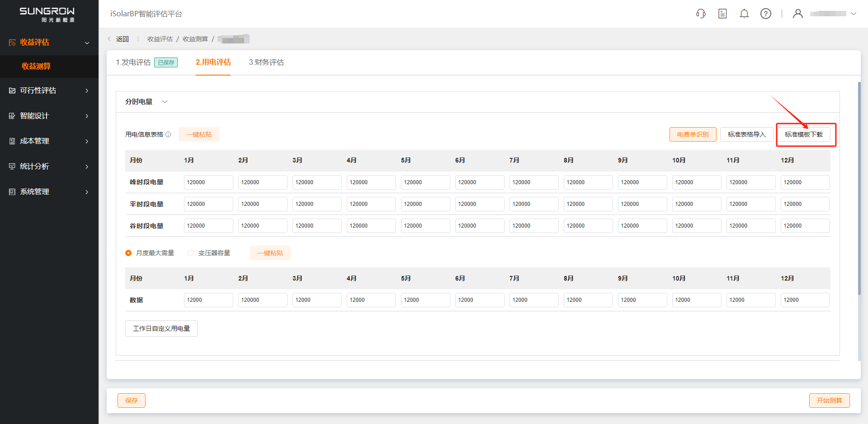Viewport: 868px width, 424px height.
Task: Collapse the 收益评估 sidebar section
Action: tap(87, 43)
